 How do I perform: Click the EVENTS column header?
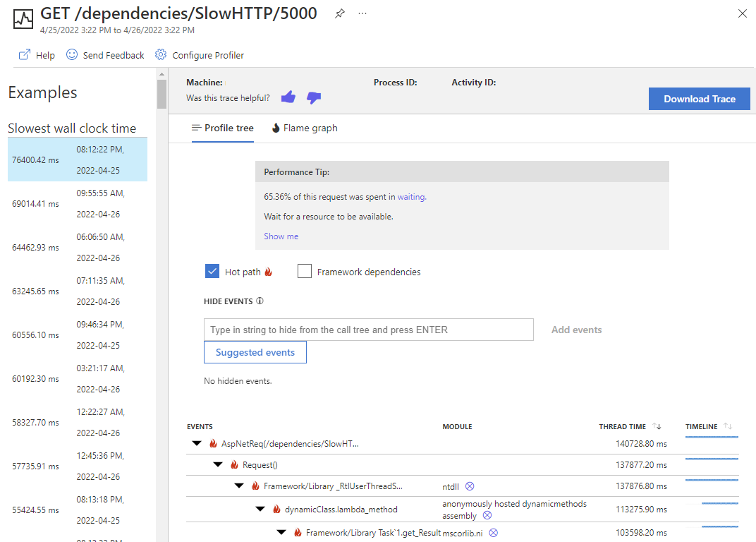point(200,427)
